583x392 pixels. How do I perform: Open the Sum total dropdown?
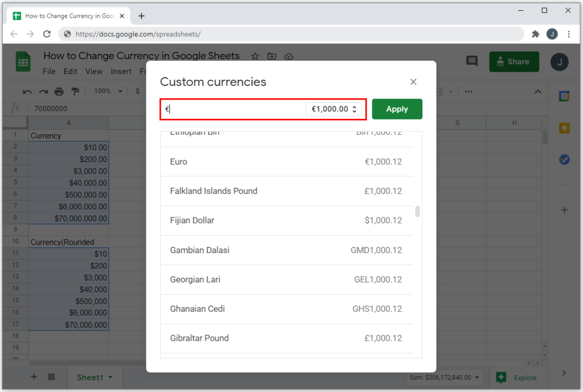(445, 377)
